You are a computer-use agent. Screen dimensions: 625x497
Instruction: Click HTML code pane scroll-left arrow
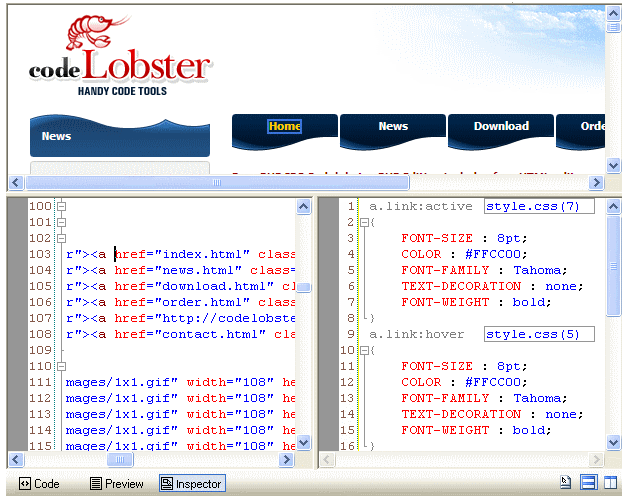point(16,460)
